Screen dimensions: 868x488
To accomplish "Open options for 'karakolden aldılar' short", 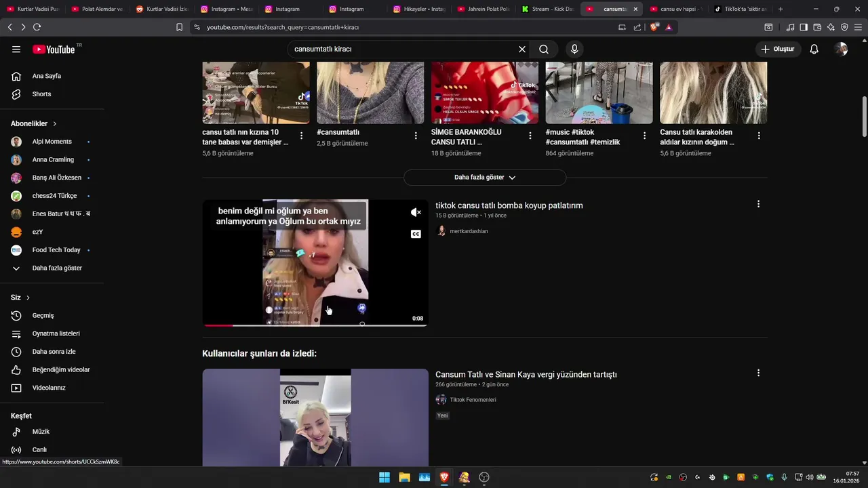I will 759,136.
